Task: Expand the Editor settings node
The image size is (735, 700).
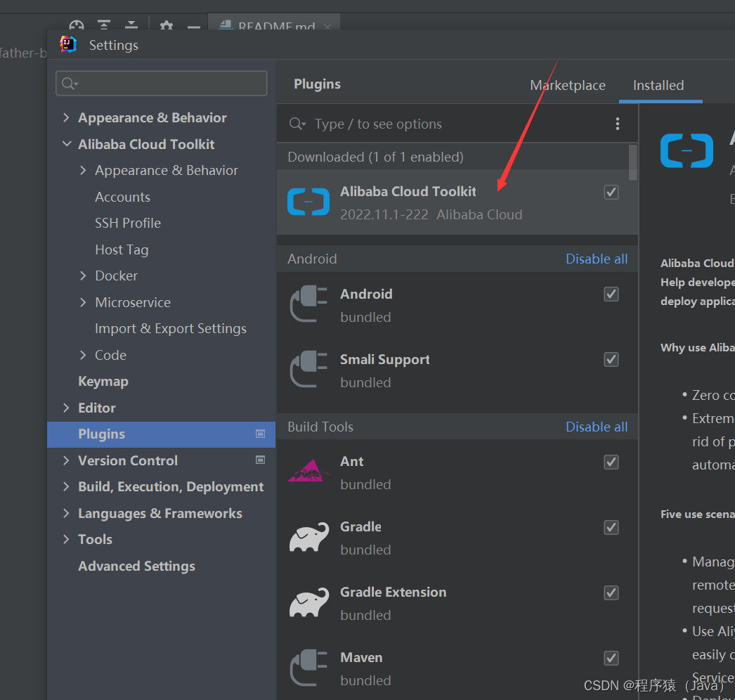Action: pyautogui.click(x=66, y=408)
